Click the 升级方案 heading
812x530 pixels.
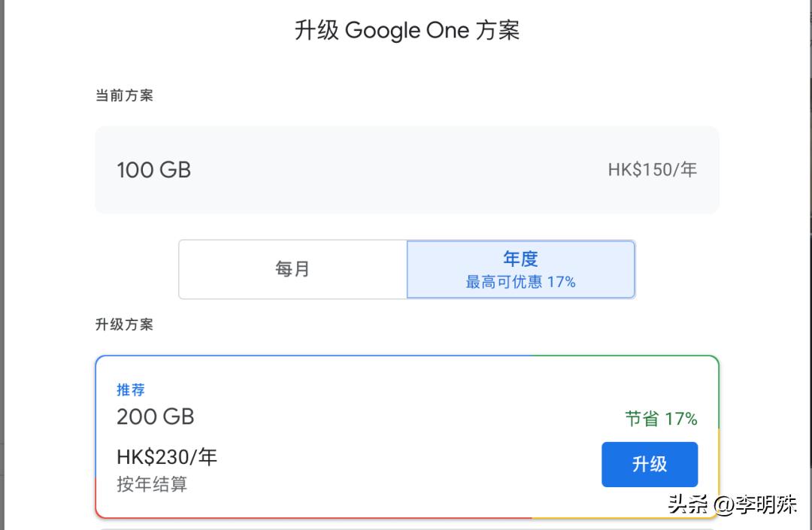coord(124,324)
